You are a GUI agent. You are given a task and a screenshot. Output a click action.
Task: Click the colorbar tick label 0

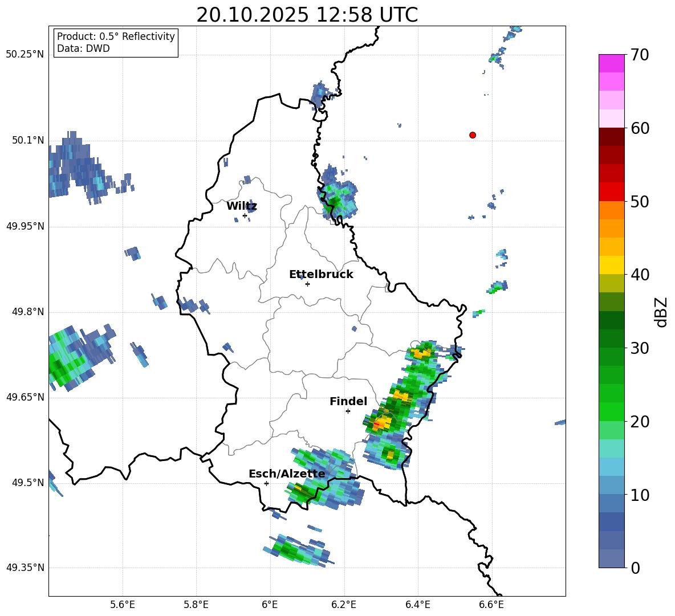click(x=635, y=568)
